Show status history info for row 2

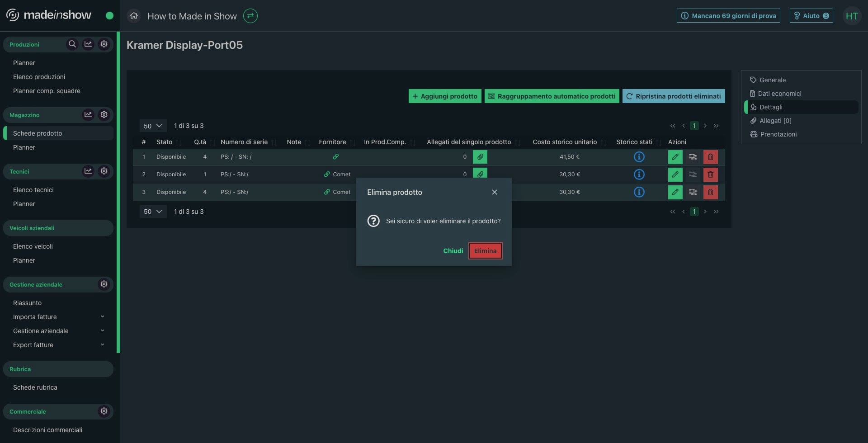[639, 174]
